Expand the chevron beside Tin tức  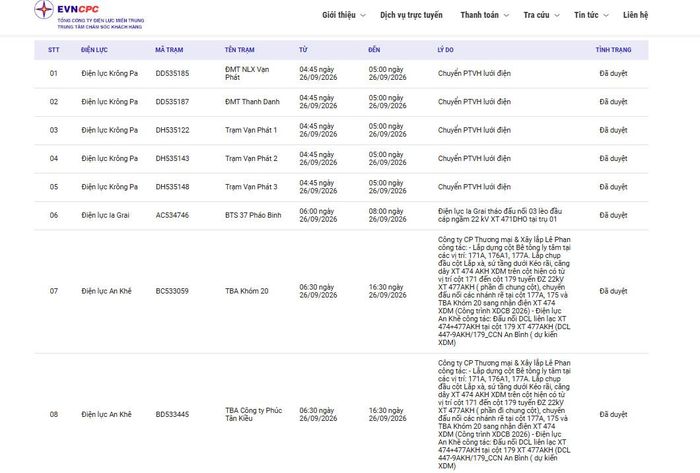tap(606, 15)
